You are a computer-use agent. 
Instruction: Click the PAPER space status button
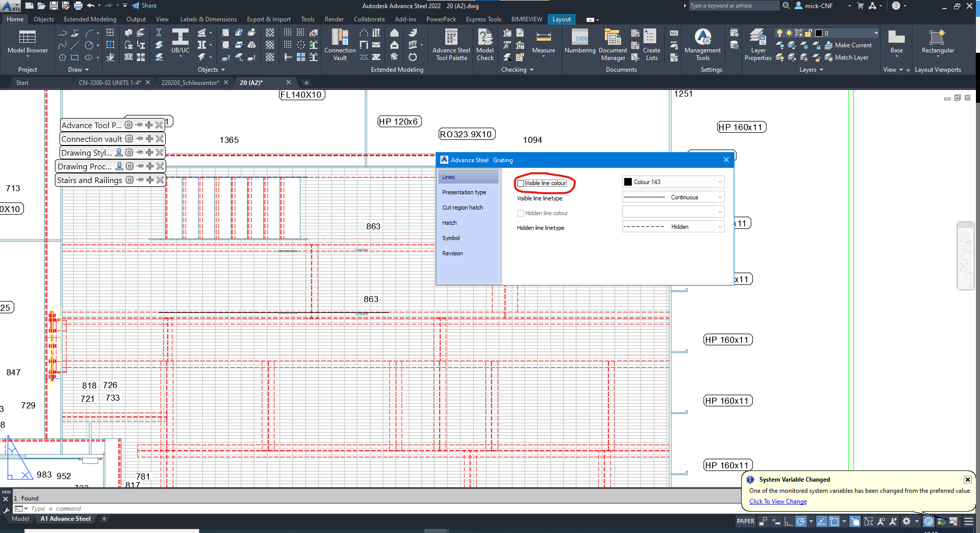click(746, 521)
